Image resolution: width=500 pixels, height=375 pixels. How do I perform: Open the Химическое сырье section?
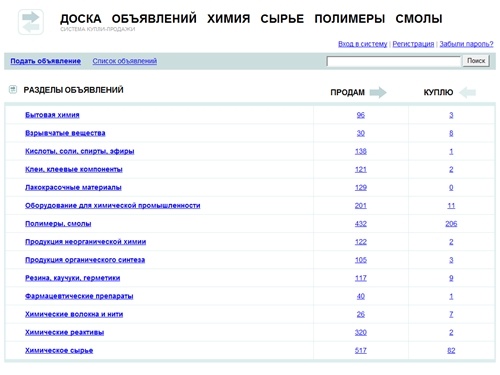tap(59, 350)
